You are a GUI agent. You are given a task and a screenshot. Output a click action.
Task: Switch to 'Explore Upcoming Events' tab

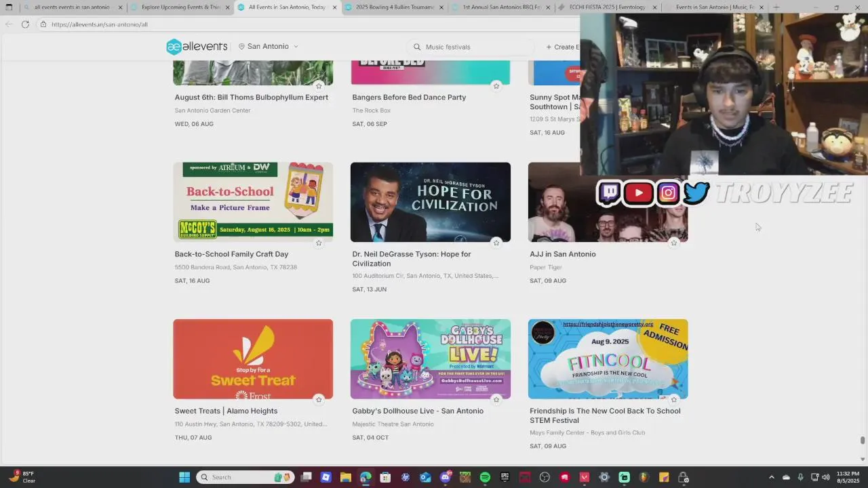(x=179, y=7)
